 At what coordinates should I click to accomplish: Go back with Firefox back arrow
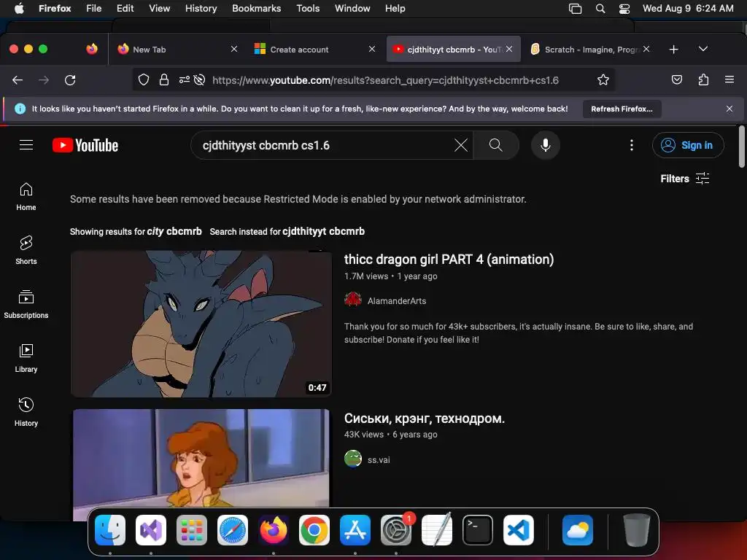(18, 80)
